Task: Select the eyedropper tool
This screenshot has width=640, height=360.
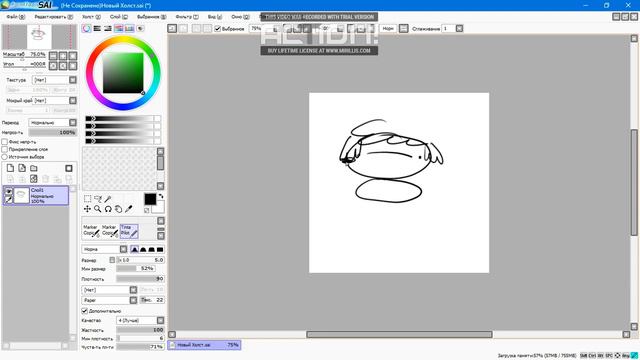Action: 129,209
